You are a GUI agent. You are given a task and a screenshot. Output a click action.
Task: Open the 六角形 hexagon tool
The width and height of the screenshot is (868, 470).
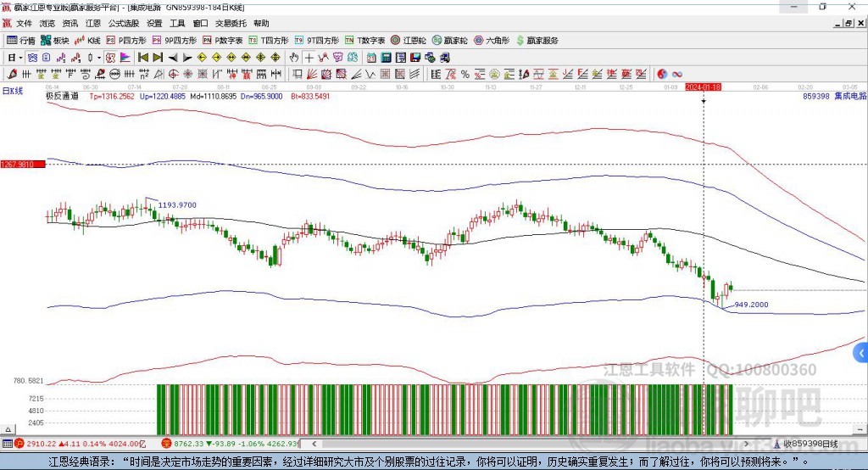click(x=492, y=40)
